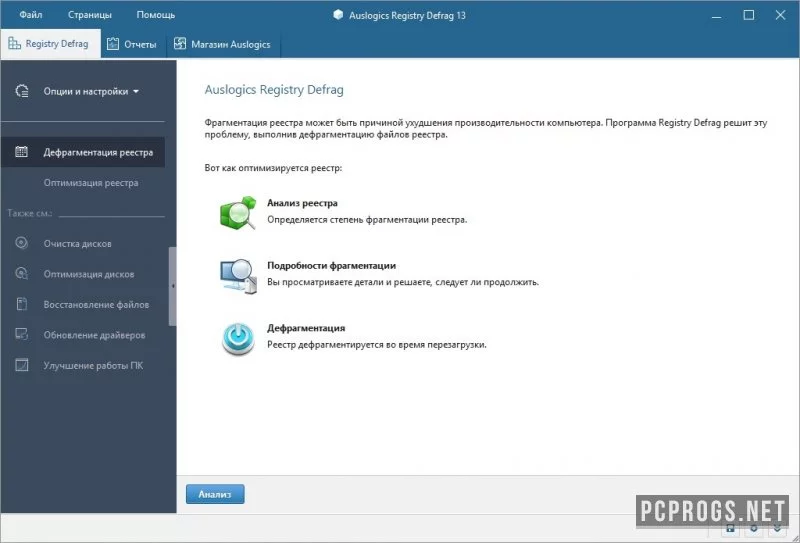Screen dimensions: 800x543
Task: Open Оптимизация дисков in the sidebar
Action: (x=89, y=274)
